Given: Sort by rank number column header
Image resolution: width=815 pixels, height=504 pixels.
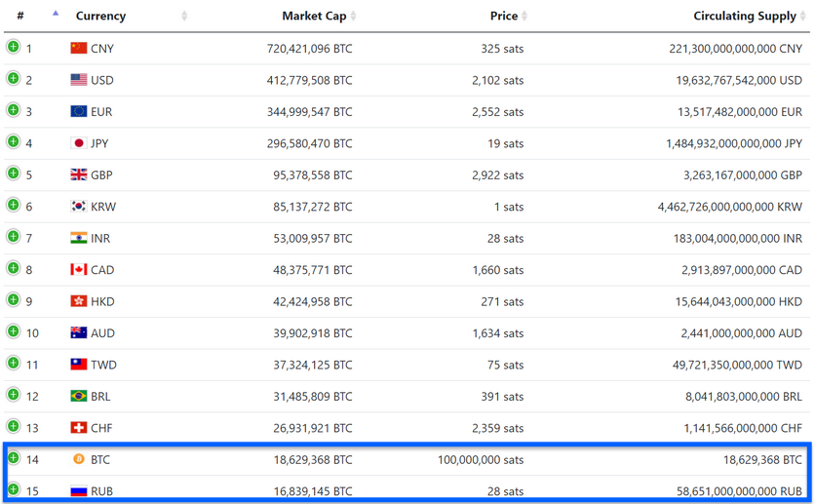Looking at the screenshot, I should pos(20,16).
